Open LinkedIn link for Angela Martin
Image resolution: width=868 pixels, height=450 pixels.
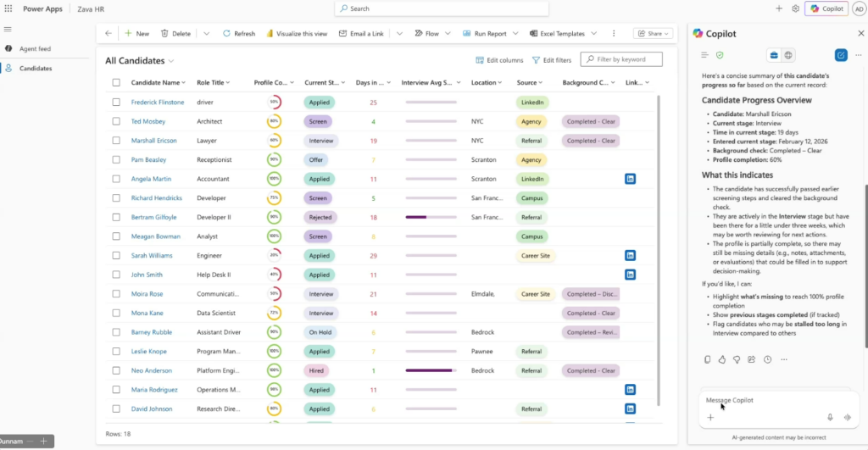(x=630, y=179)
